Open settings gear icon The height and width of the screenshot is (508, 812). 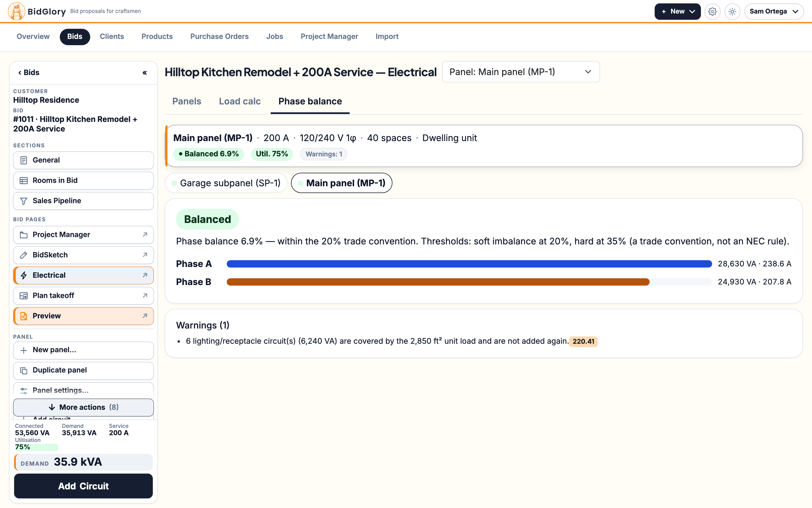coord(712,11)
